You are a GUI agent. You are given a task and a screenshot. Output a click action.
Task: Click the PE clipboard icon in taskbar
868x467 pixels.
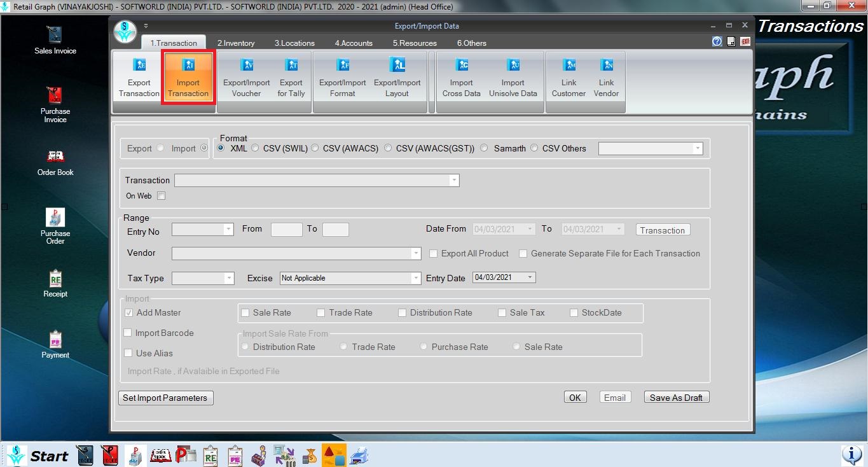pyautogui.click(x=235, y=456)
